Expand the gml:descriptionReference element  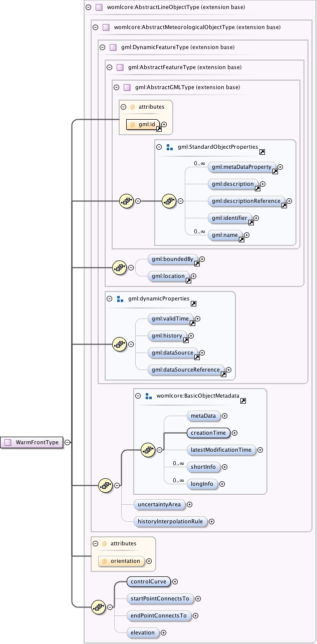[289, 201]
